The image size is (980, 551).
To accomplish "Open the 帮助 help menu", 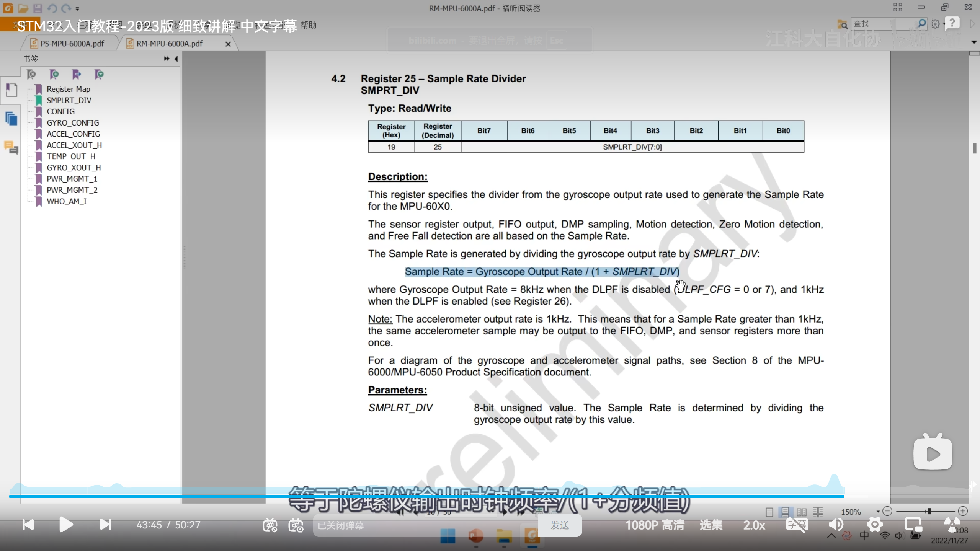I will [308, 25].
